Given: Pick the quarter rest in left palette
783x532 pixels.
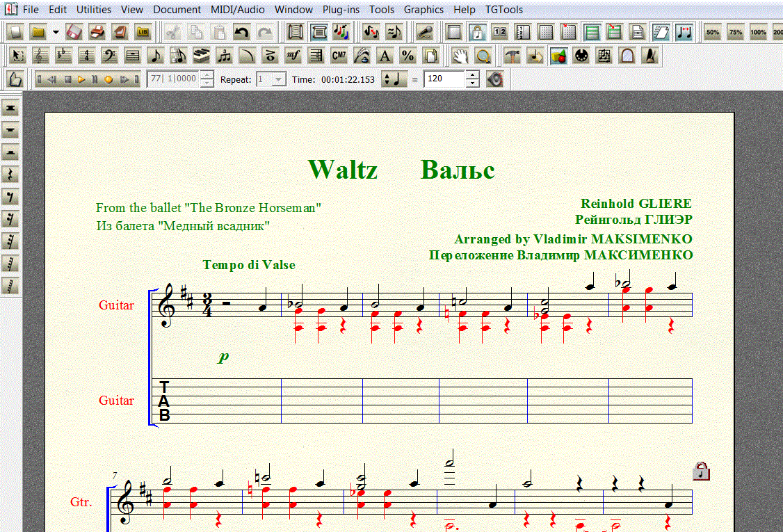Looking at the screenshot, I should 10,175.
